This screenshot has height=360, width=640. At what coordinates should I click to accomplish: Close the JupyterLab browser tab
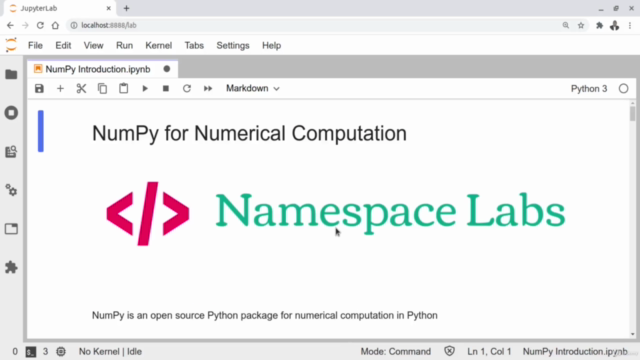[109, 8]
